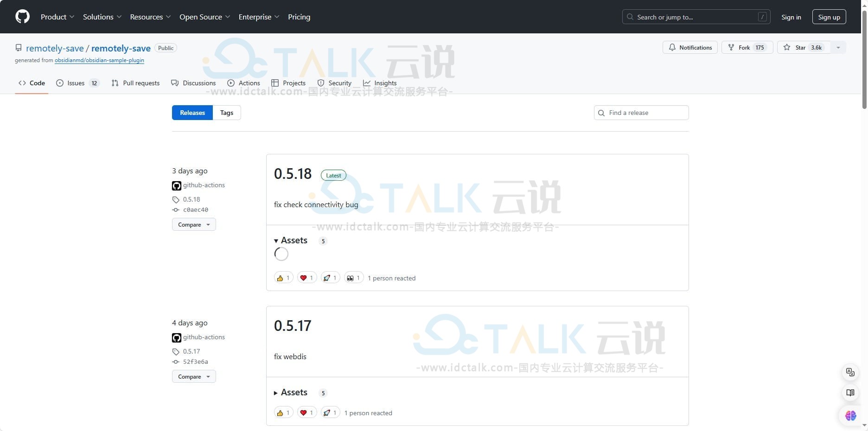Screen dimensions: 868x431
Task: Collapse the Assets section of 0.5.18
Action: 291,240
